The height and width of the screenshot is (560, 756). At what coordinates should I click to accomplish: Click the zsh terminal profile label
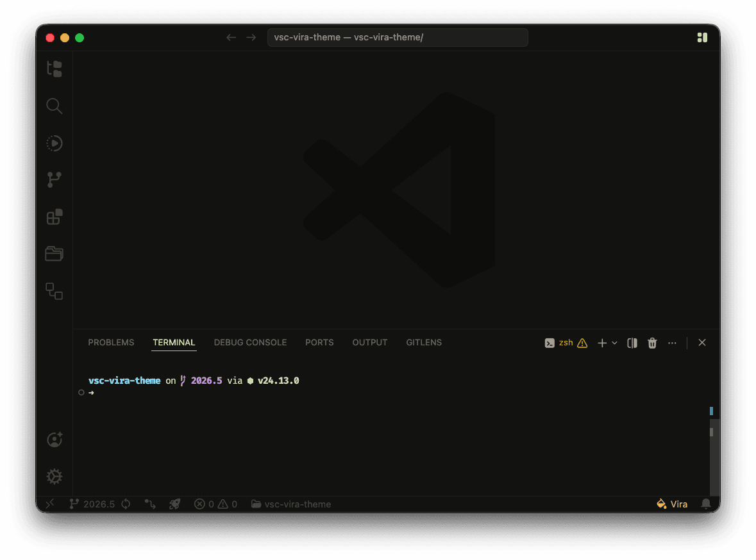click(x=566, y=343)
